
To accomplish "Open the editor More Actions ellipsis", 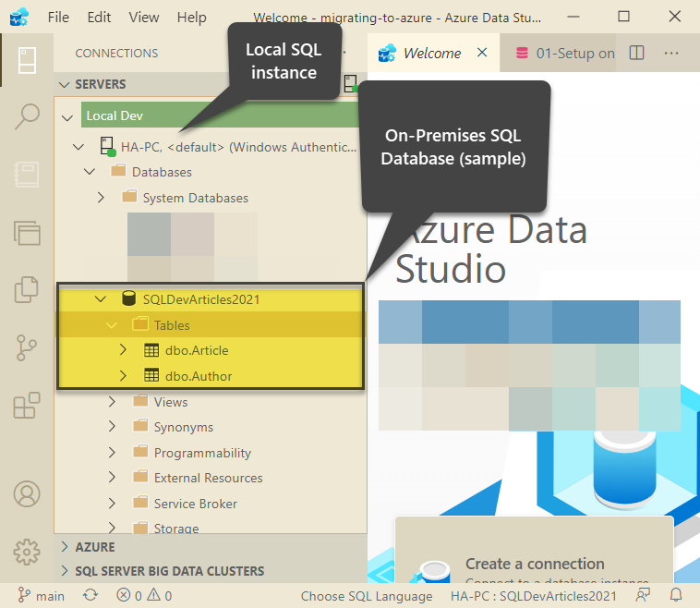I will pyautogui.click(x=671, y=54).
